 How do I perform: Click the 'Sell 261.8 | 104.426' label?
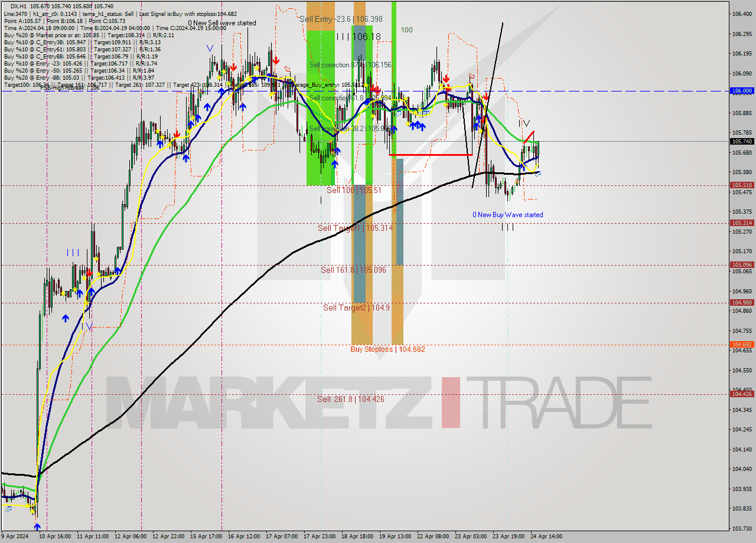[x=350, y=399]
